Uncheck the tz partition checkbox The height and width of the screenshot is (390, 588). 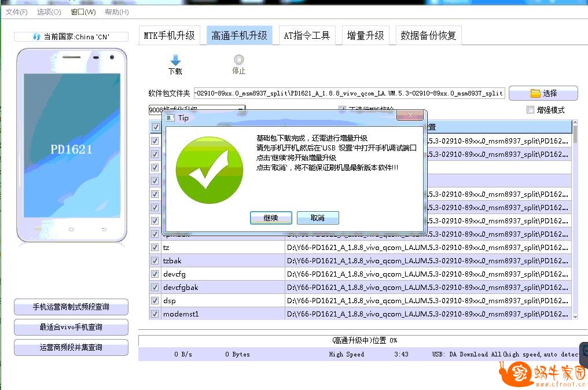coord(155,248)
